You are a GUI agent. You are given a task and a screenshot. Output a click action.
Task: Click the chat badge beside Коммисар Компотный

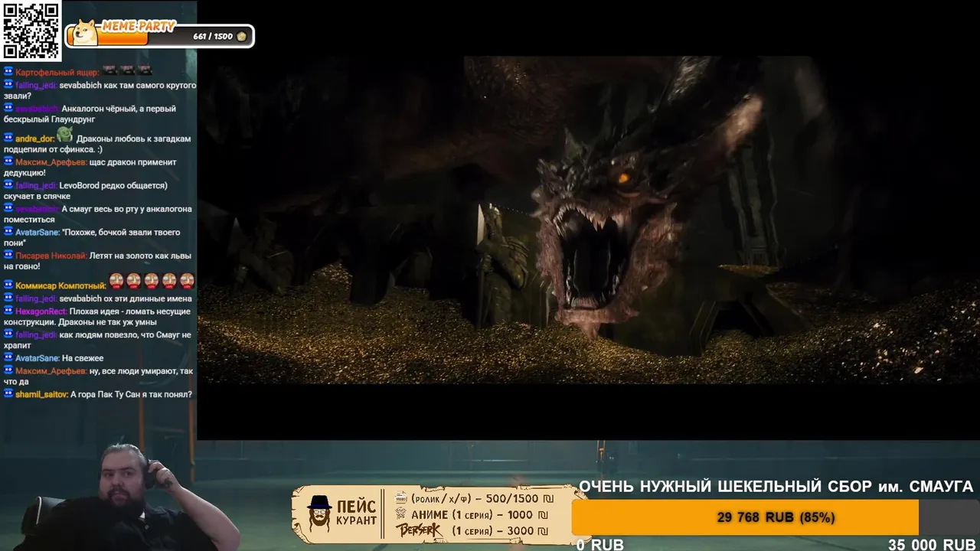coord(8,285)
